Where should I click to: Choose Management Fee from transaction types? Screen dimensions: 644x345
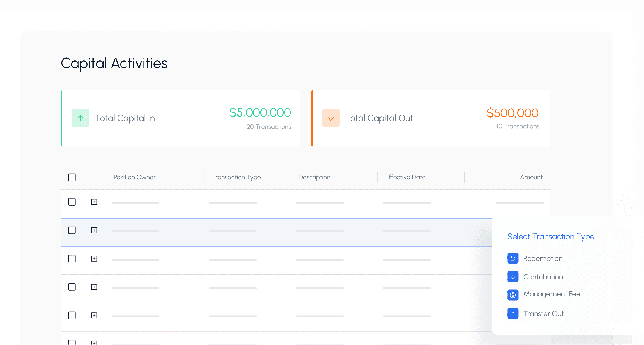[552, 294]
